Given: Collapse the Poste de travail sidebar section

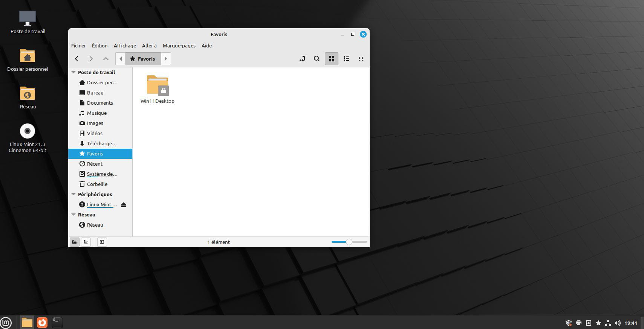Looking at the screenshot, I should [x=73, y=72].
